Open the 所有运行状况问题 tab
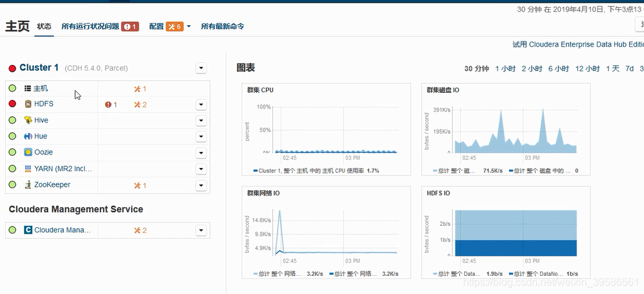Screen dimensions: 644x294 [90, 27]
